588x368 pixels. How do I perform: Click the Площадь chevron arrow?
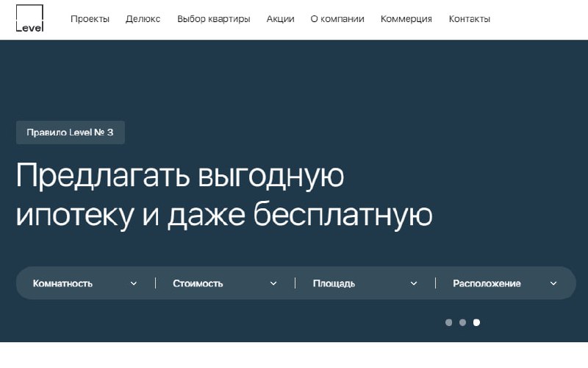pyautogui.click(x=414, y=283)
